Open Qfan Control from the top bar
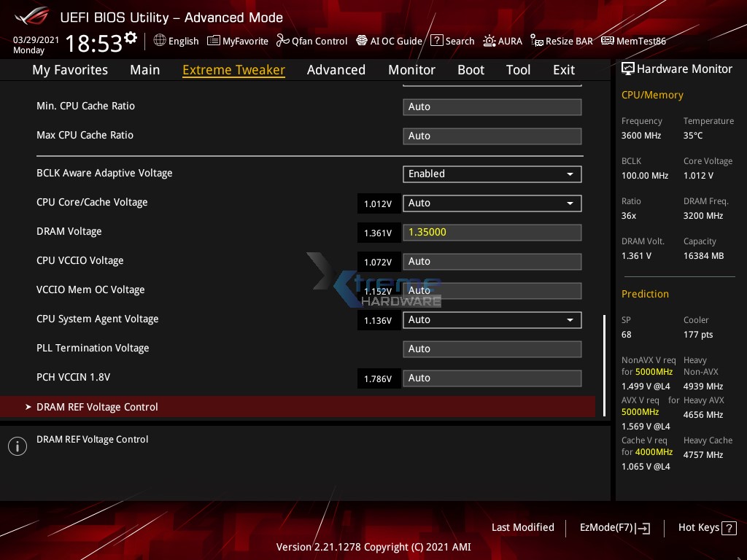Screen dimensions: 747x560 point(311,41)
